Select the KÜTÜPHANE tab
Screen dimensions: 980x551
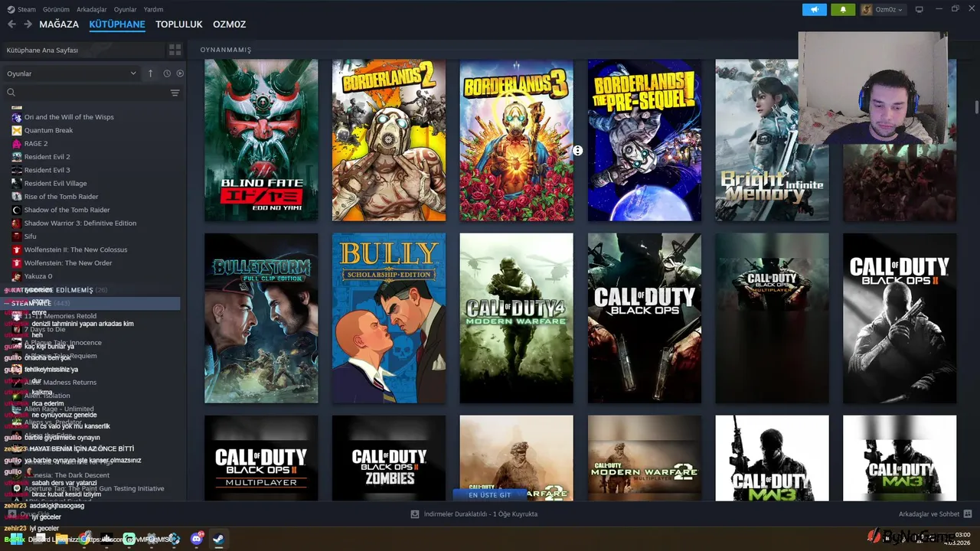tap(117, 24)
